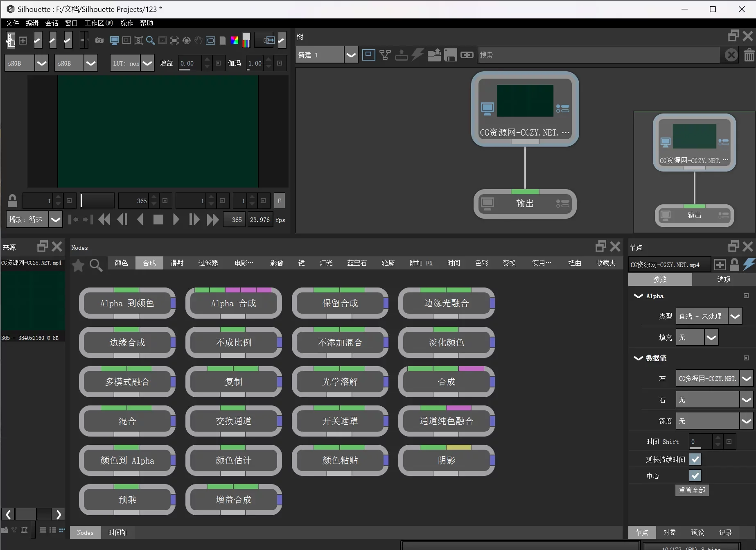Click the 重置全部 button
This screenshot has width=756, height=550.
pyautogui.click(x=692, y=490)
